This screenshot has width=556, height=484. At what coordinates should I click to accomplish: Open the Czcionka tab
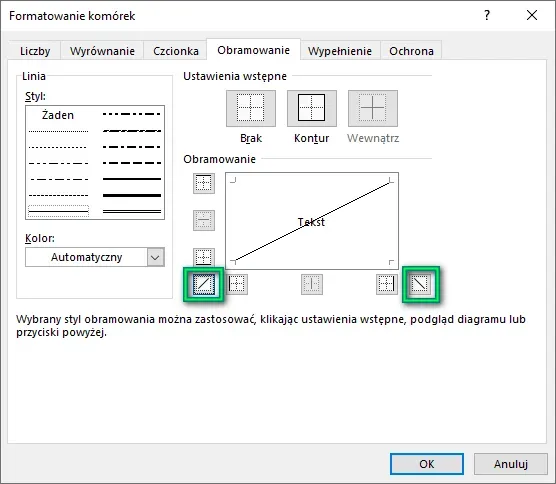click(176, 51)
